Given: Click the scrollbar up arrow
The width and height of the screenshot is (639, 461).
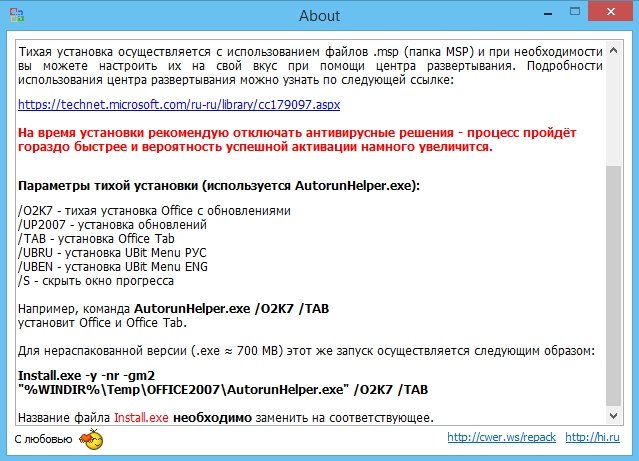Looking at the screenshot, I should (613, 51).
